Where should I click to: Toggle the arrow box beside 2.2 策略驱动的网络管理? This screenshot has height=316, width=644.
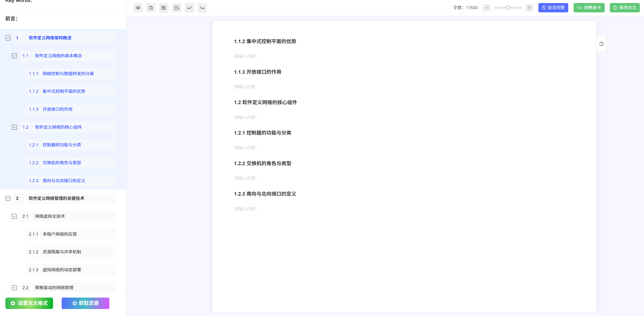click(x=14, y=287)
